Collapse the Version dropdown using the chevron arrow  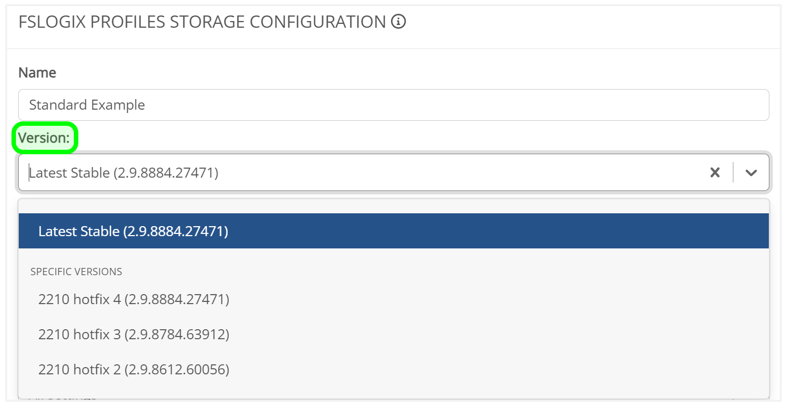pyautogui.click(x=751, y=173)
